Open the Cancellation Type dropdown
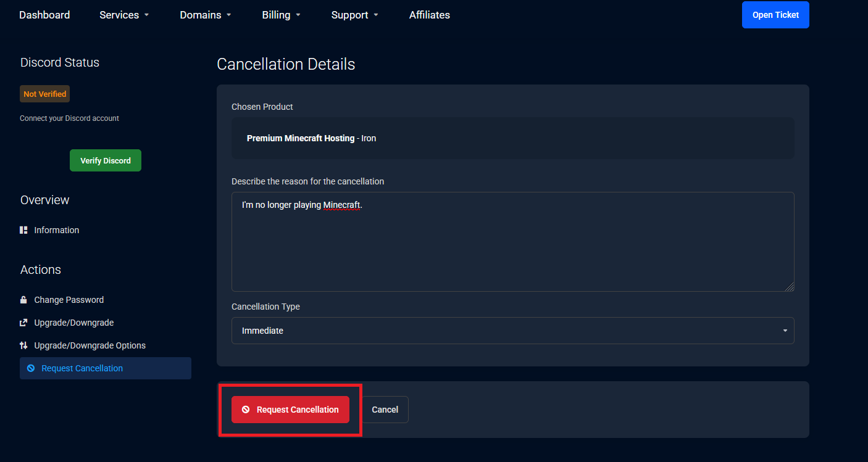868x462 pixels. (x=512, y=331)
